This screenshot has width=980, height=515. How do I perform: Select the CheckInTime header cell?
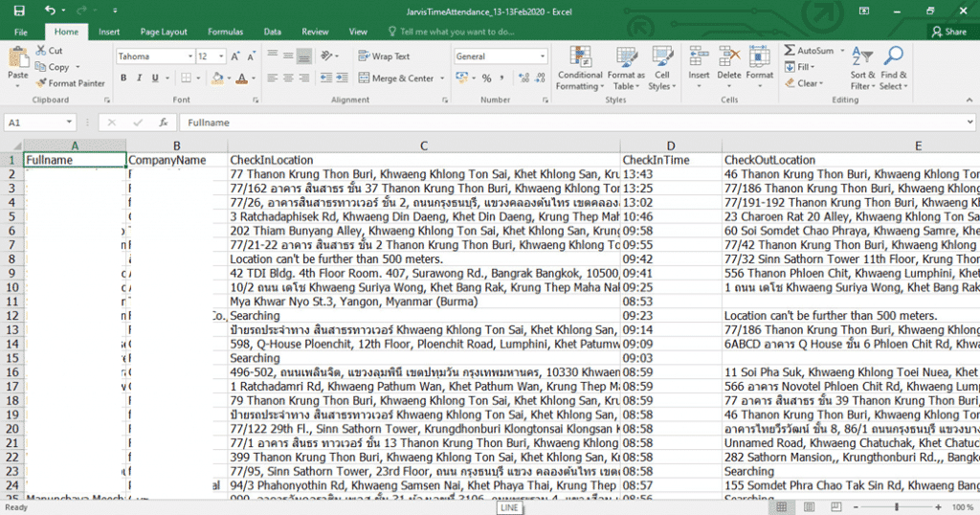(x=671, y=160)
